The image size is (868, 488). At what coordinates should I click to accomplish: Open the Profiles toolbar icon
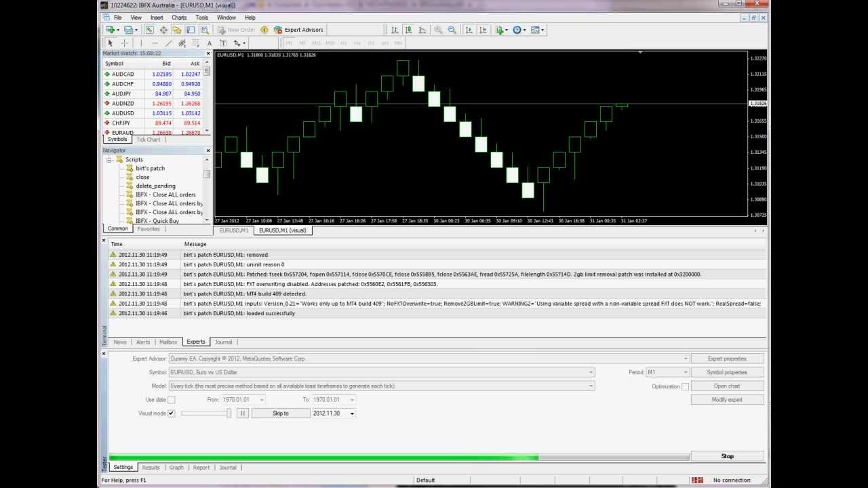(x=128, y=30)
